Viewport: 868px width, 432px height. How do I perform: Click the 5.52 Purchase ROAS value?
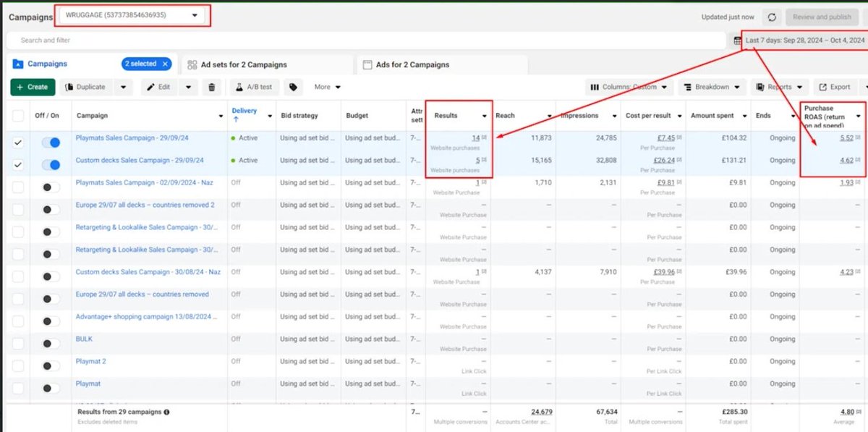(846, 137)
